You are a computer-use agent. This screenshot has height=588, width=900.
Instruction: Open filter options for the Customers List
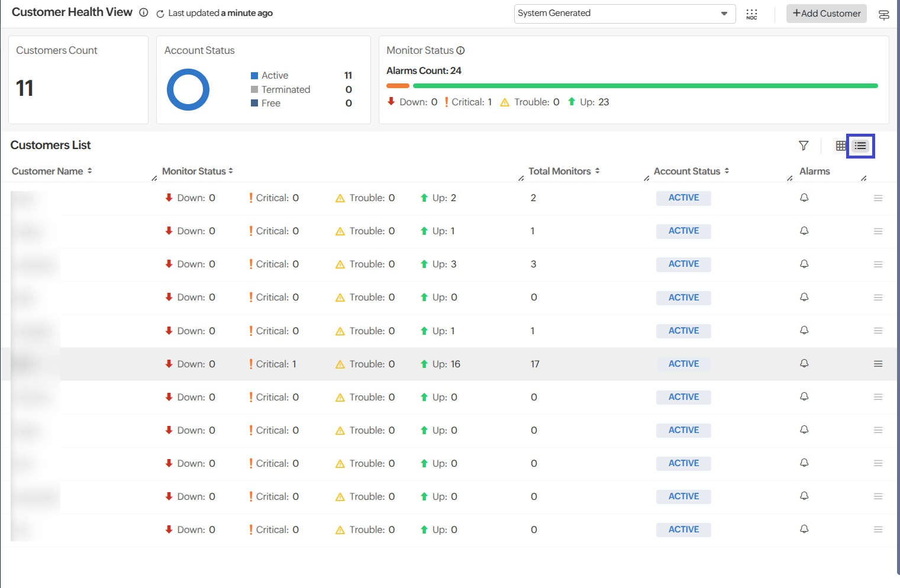tap(804, 146)
